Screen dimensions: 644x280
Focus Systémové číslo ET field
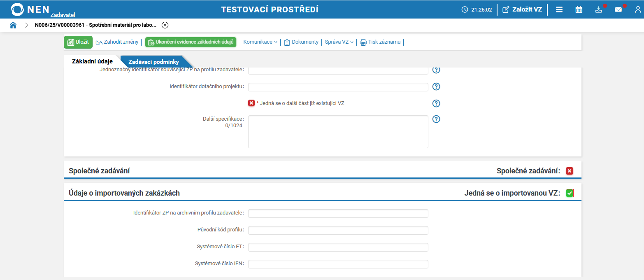coord(338,247)
